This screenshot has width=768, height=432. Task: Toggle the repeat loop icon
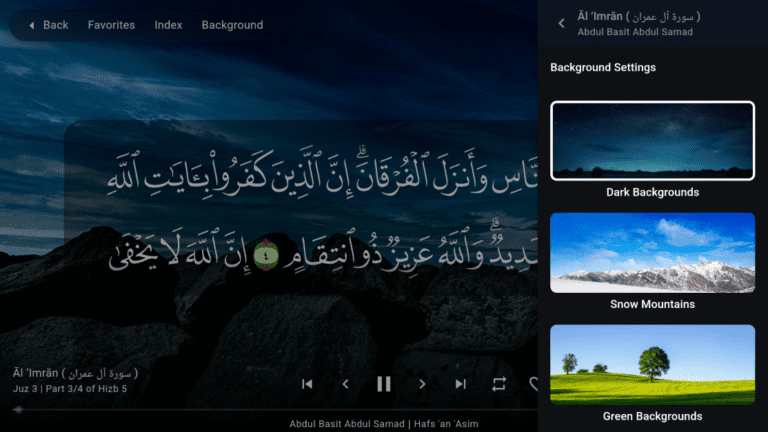point(499,384)
